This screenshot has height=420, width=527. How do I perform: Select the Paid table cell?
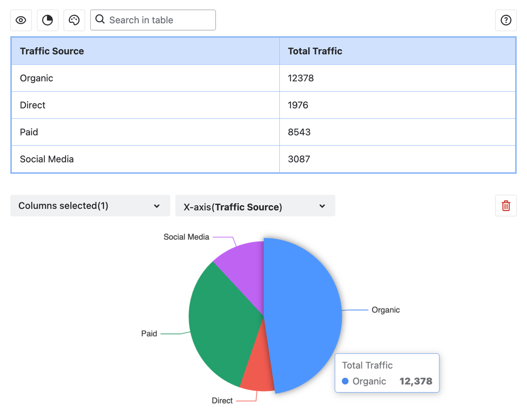pyautogui.click(x=146, y=132)
